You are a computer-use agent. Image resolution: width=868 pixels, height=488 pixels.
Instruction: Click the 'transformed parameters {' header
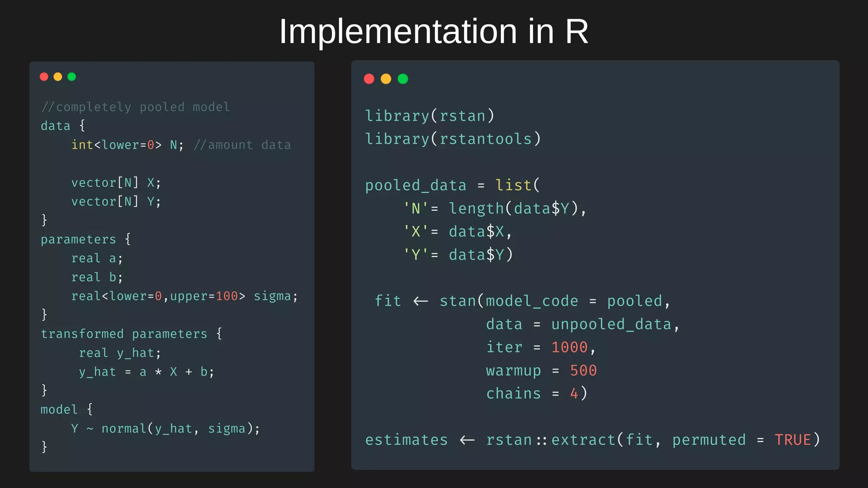click(131, 334)
